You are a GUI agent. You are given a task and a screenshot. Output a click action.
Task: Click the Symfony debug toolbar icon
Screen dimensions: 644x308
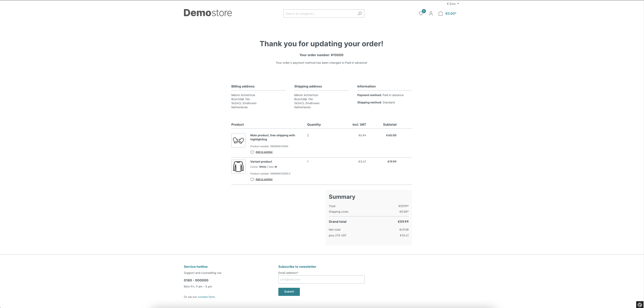640,304
